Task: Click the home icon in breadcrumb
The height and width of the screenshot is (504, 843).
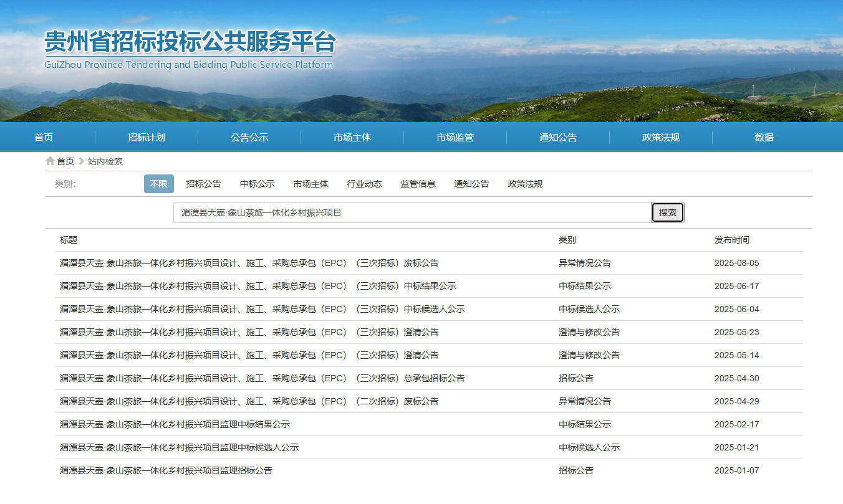Action: (x=50, y=161)
